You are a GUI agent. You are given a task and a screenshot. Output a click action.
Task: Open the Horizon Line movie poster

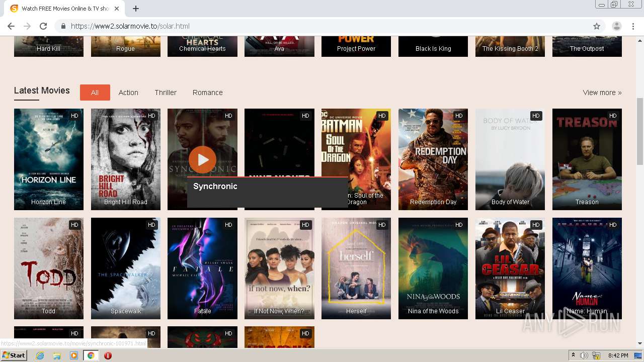point(48,159)
